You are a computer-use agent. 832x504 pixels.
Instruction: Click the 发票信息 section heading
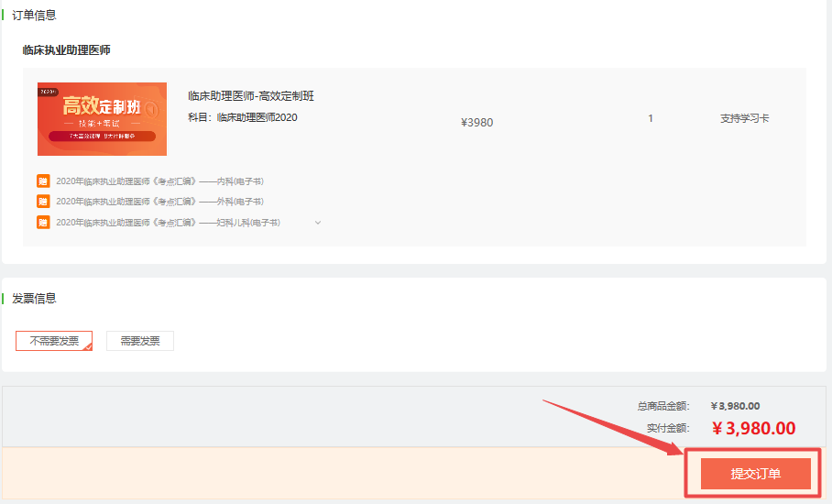[x=34, y=298]
